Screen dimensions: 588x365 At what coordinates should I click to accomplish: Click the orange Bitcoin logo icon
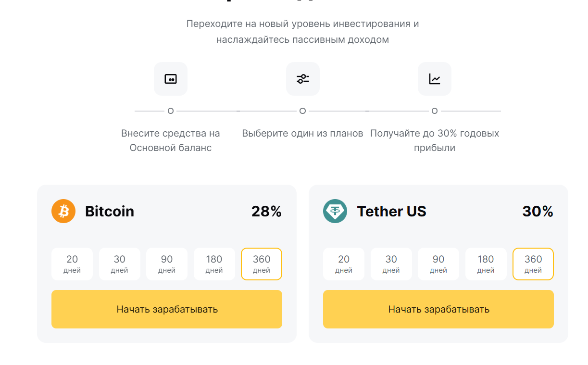[63, 211]
